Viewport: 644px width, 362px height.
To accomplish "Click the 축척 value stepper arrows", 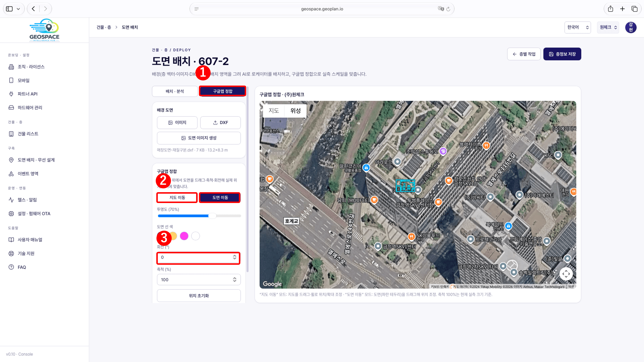I will (234, 280).
